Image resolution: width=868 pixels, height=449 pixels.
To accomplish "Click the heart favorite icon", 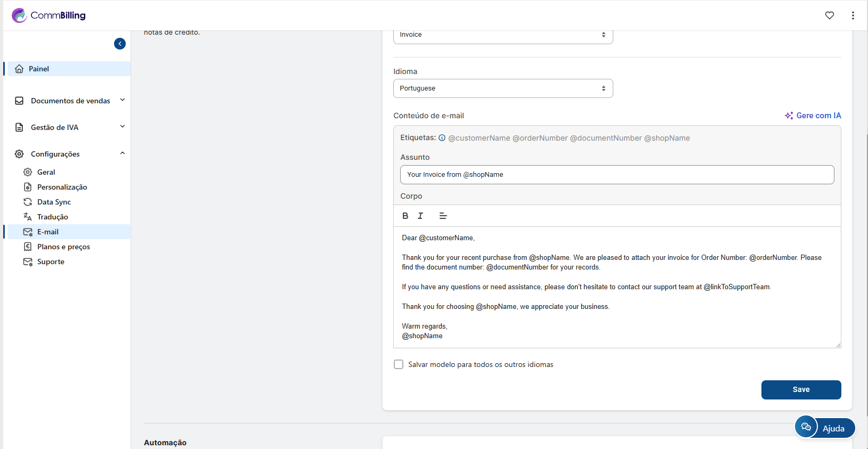I will click(829, 15).
